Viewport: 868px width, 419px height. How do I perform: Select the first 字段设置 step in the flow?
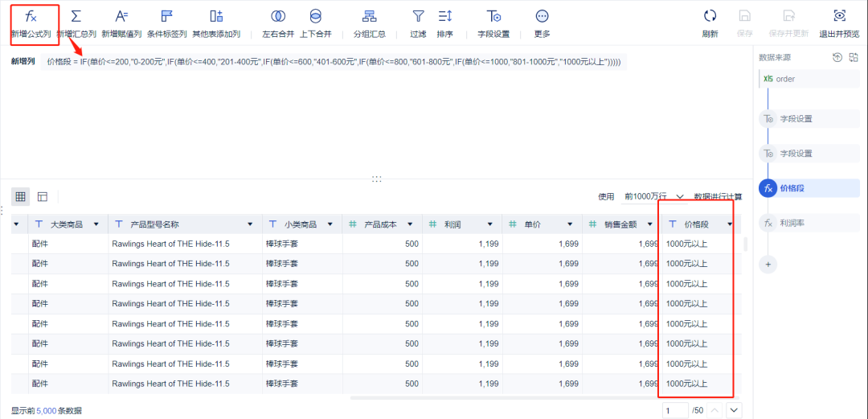(x=809, y=118)
